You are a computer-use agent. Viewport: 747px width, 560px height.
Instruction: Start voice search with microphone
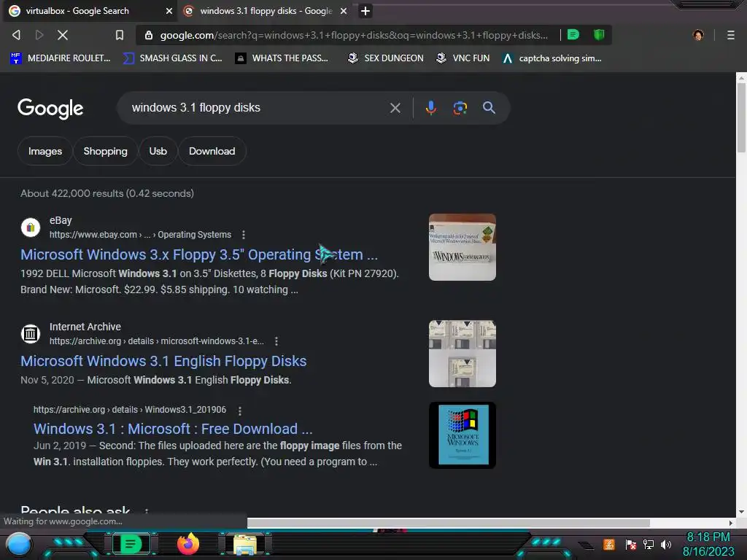pyautogui.click(x=430, y=108)
